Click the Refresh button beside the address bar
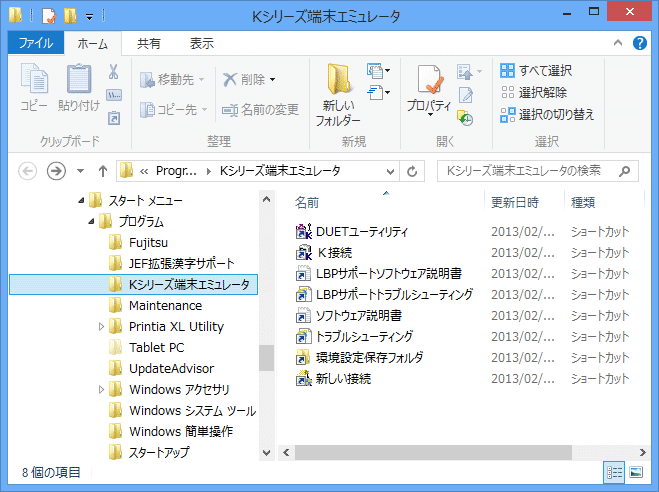This screenshot has height=492, width=659. (412, 171)
